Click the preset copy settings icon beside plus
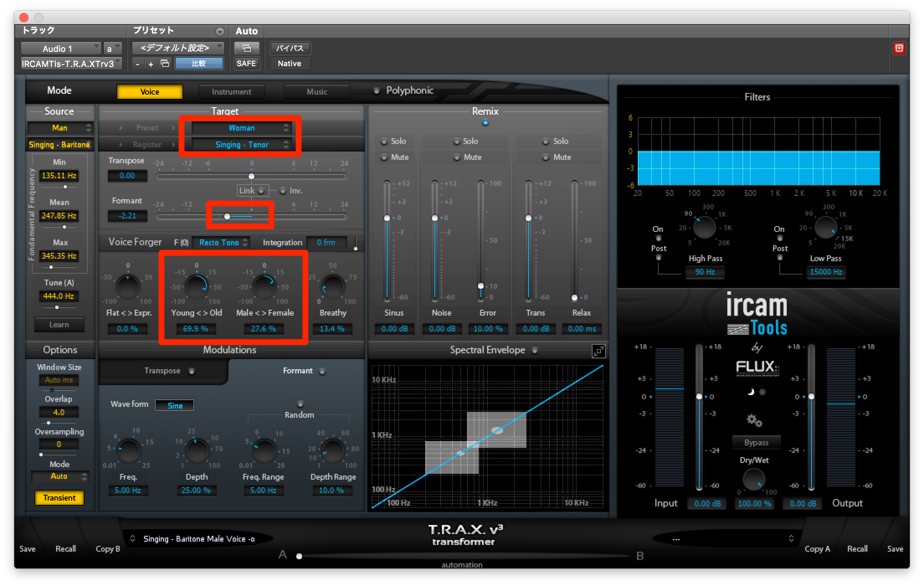 [x=165, y=64]
